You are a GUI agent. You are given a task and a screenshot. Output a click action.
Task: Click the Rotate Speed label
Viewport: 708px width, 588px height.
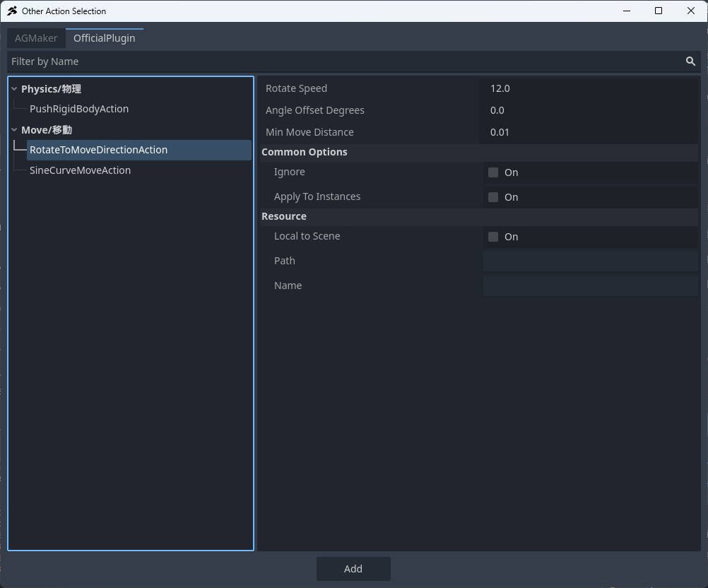click(x=296, y=88)
